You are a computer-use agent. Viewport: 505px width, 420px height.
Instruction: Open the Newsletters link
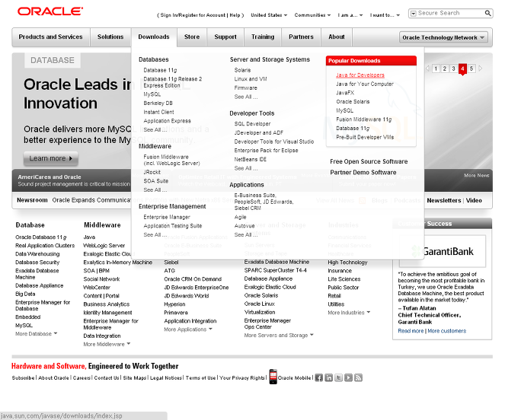point(444,201)
